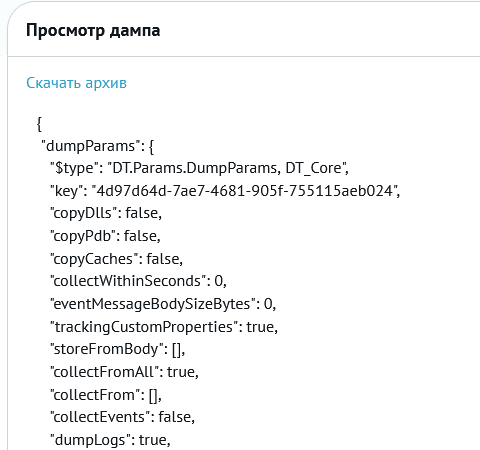Viewport: 480px width, 450px height.
Task: Click the dumpParams key line
Action: [x=97, y=146]
